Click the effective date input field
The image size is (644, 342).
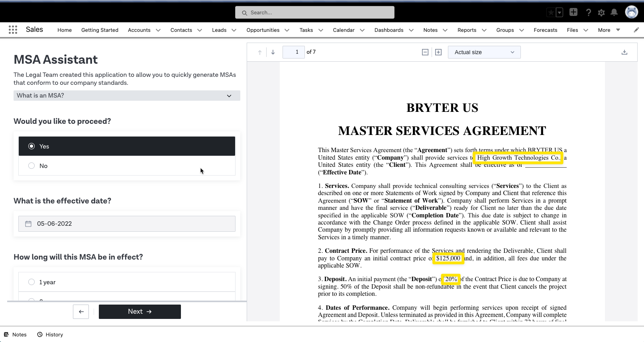tap(127, 224)
